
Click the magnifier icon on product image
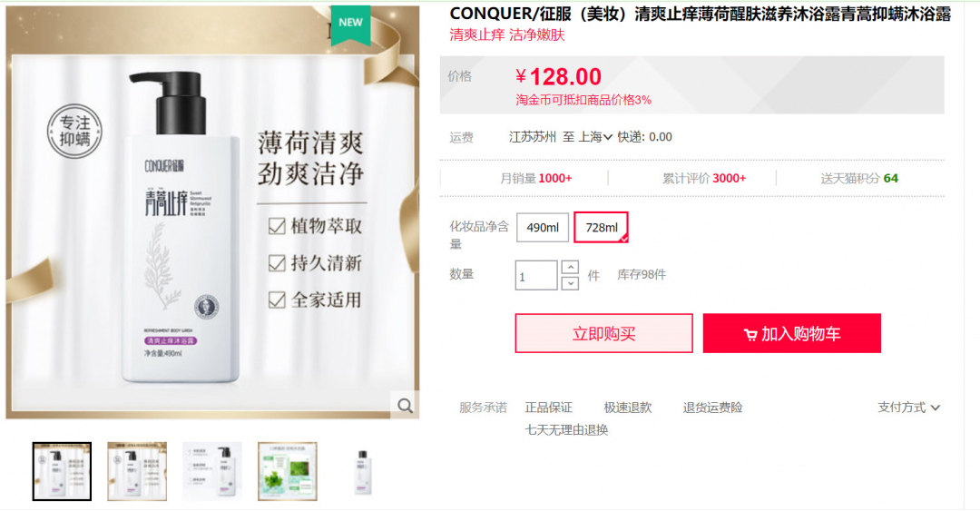coord(405,406)
